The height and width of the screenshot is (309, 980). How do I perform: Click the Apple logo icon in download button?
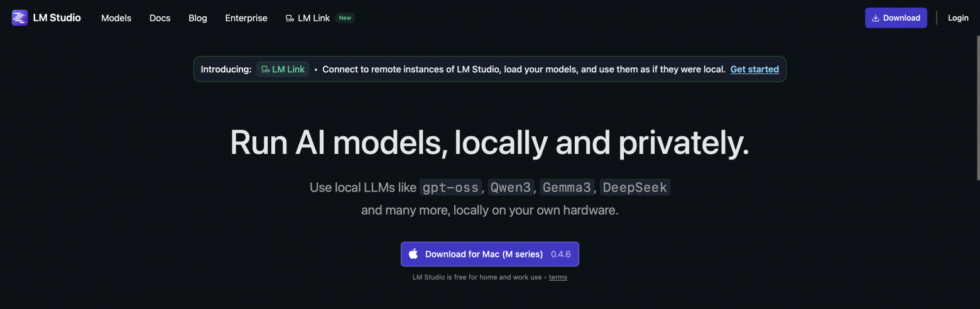pos(413,254)
